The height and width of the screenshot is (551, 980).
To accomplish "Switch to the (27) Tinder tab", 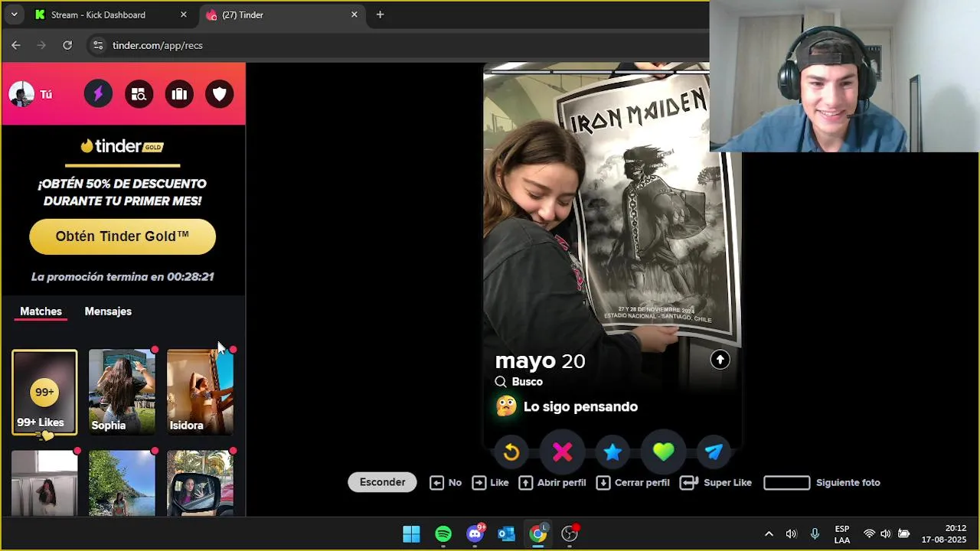I will 283,15.
